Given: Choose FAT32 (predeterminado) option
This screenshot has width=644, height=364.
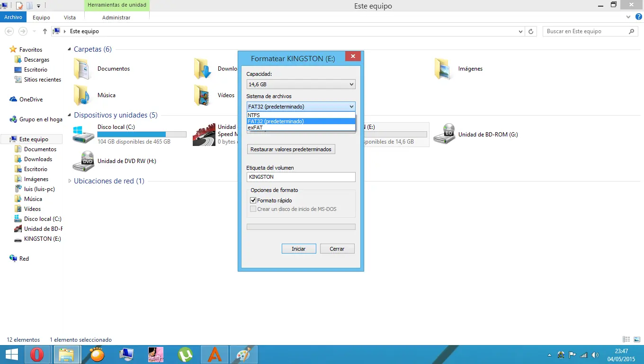Looking at the screenshot, I should 301,121.
